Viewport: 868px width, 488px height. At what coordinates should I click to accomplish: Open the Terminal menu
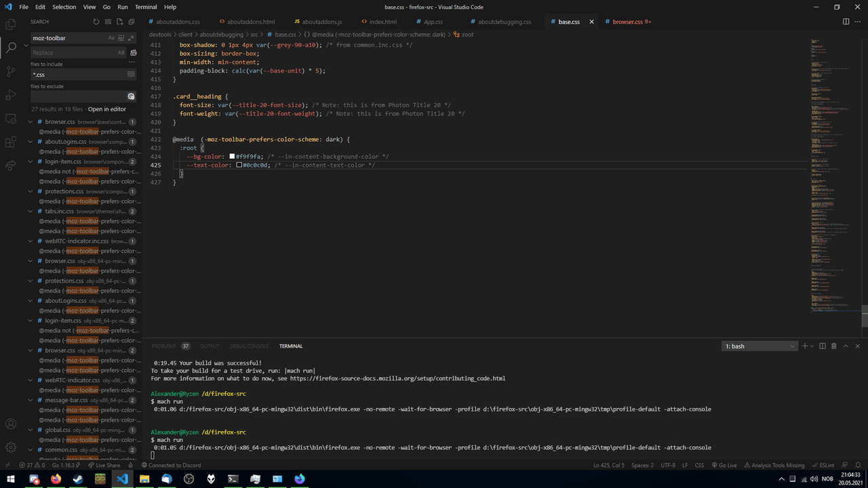146,7
